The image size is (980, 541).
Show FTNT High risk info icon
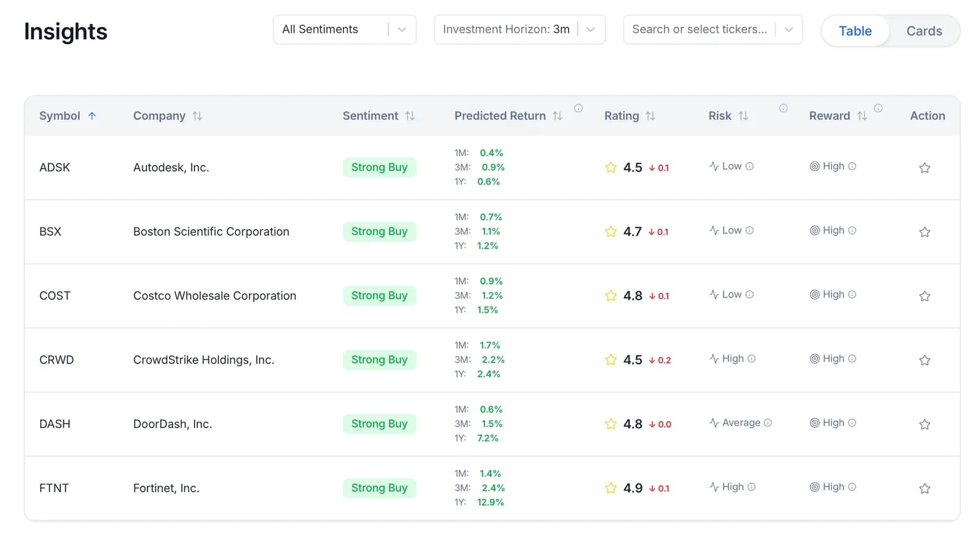tap(752, 487)
